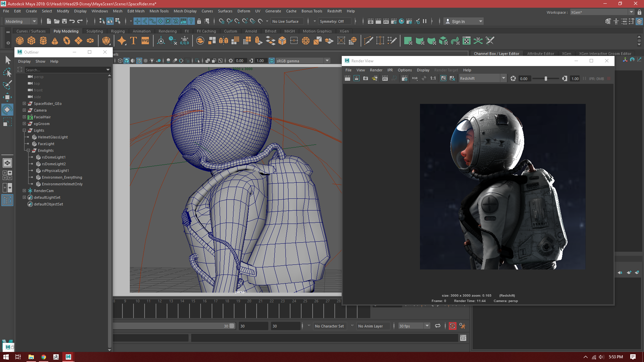This screenshot has height=362, width=644.
Task: Create a polygon cylinder from the shelf
Action: (43, 41)
